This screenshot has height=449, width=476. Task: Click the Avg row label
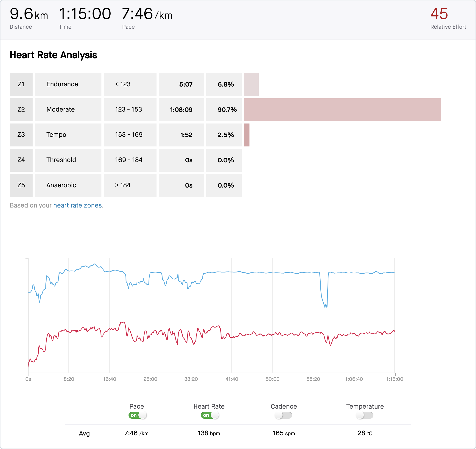(x=84, y=433)
